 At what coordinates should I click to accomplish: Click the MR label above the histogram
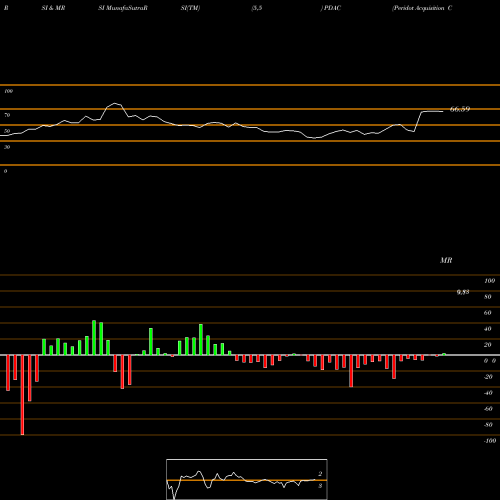pyautogui.click(x=446, y=260)
